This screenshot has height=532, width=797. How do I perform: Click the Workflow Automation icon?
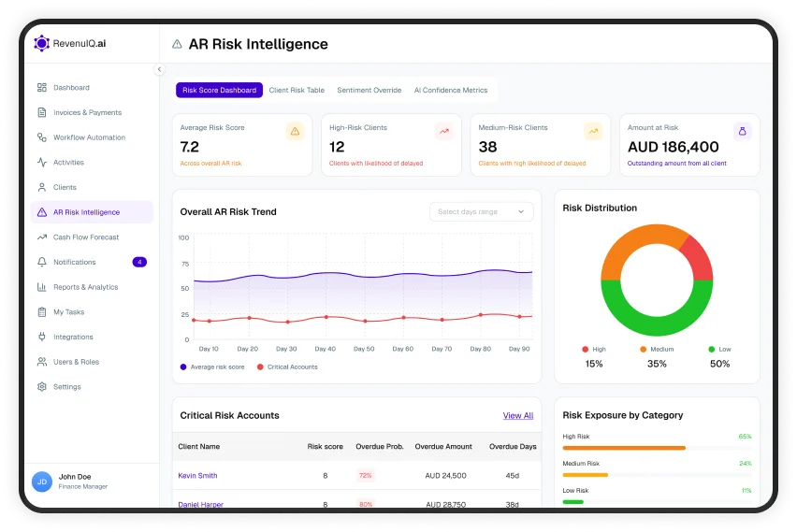pyautogui.click(x=42, y=137)
